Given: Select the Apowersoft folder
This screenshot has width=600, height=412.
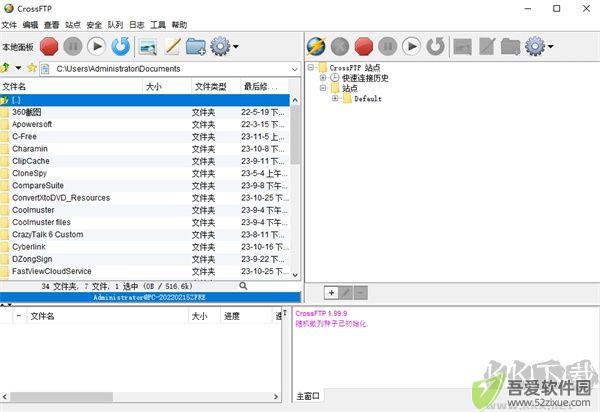Looking at the screenshot, I should [145, 124].
